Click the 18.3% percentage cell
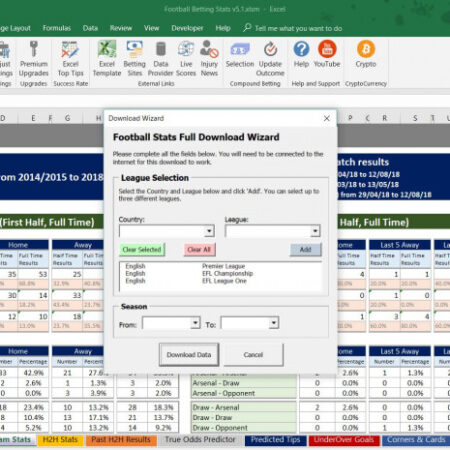Viewport: 450px width, 450px height. 163,408
